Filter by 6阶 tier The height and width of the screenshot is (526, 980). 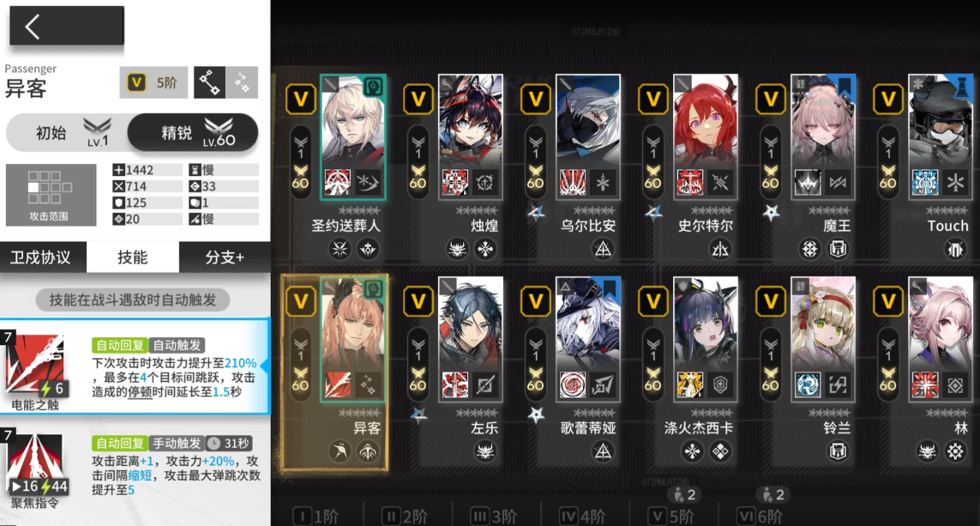[x=760, y=516]
